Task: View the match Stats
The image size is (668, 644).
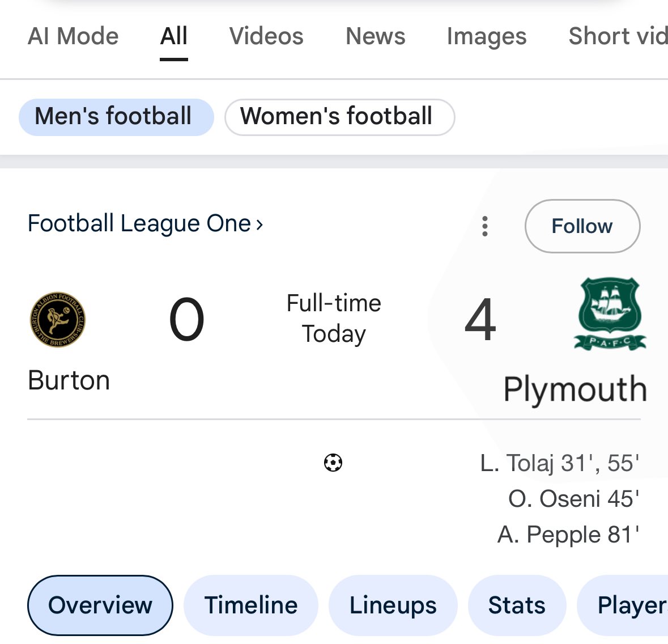Action: click(x=517, y=605)
